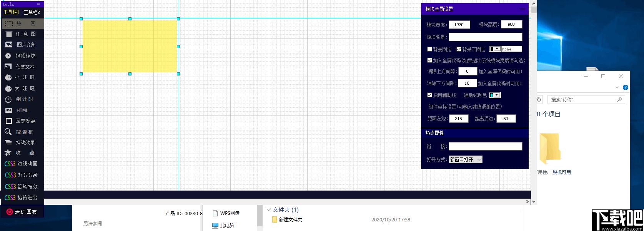Image resolution: width=644 pixels, height=231 pixels.
Task: Pick the 倒计时 countdown timer icon
Action: coord(8,99)
